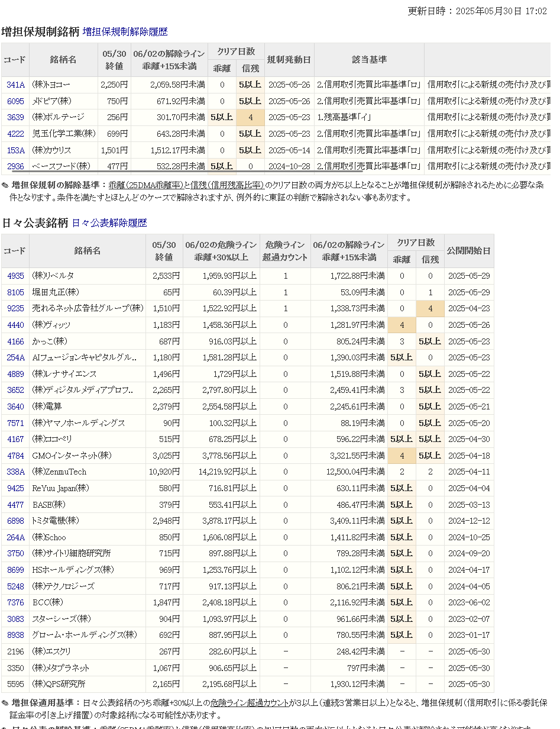Open the 日々公表解除履歴 link
560x729 pixels.
[x=109, y=223]
